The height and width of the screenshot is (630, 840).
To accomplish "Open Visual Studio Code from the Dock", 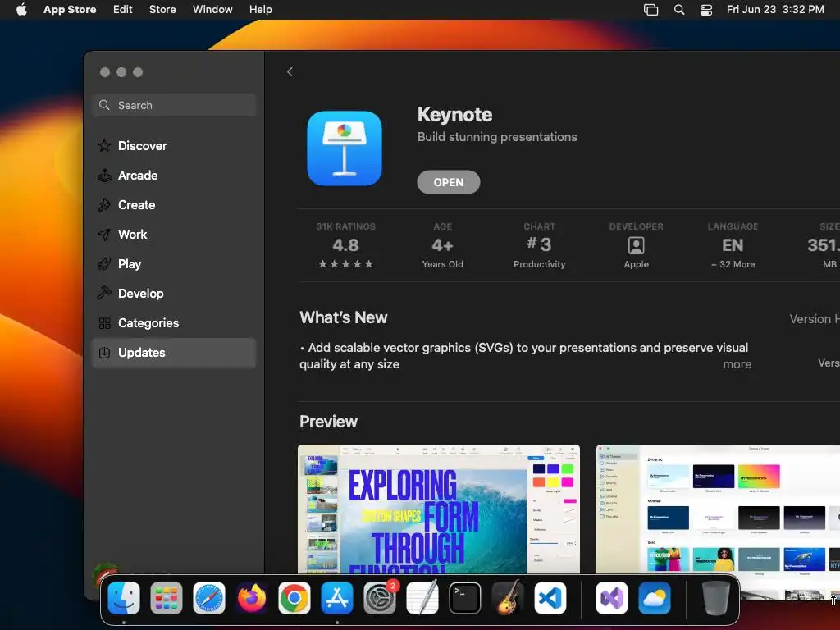I will [550, 598].
